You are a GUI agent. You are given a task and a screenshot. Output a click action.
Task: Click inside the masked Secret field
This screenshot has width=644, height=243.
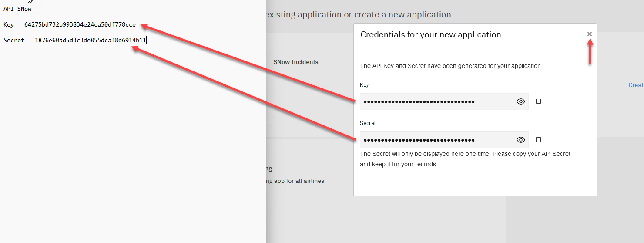click(x=435, y=140)
